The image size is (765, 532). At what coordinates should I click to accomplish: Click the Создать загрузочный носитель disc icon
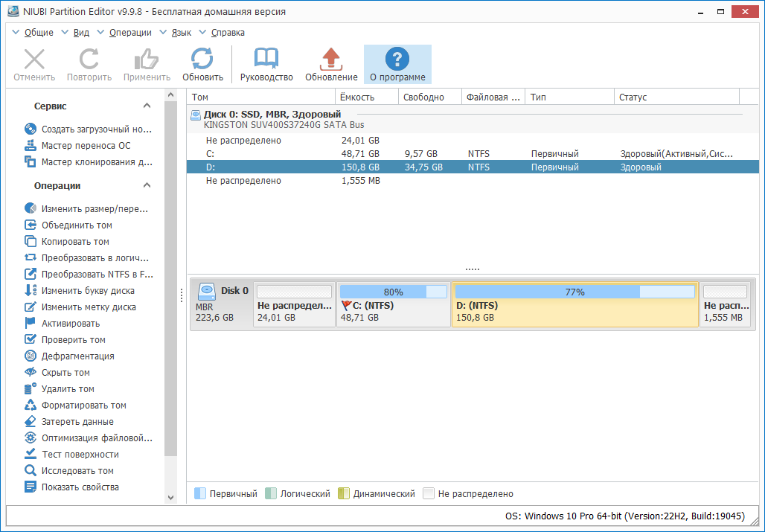31,129
